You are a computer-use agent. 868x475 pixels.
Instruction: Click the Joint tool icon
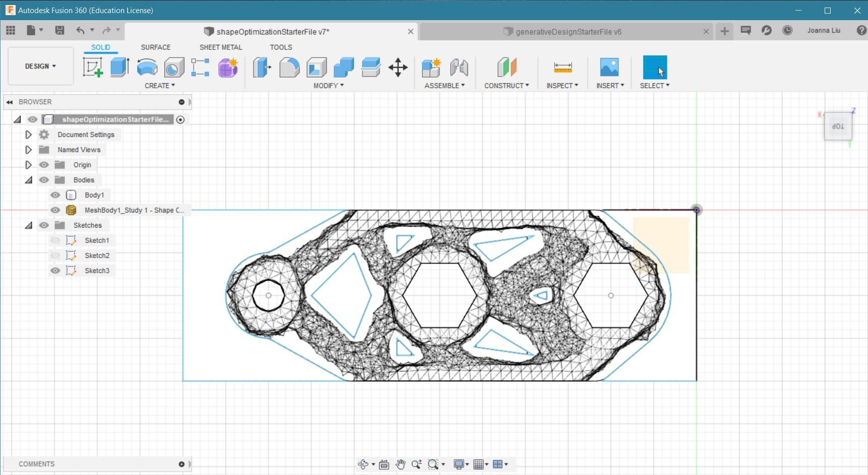pyautogui.click(x=459, y=67)
